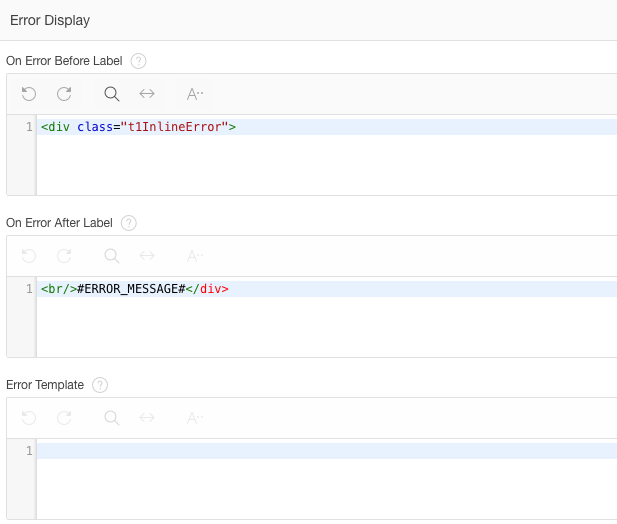
Task: Click the empty Error Template code line
Action: 327,451
